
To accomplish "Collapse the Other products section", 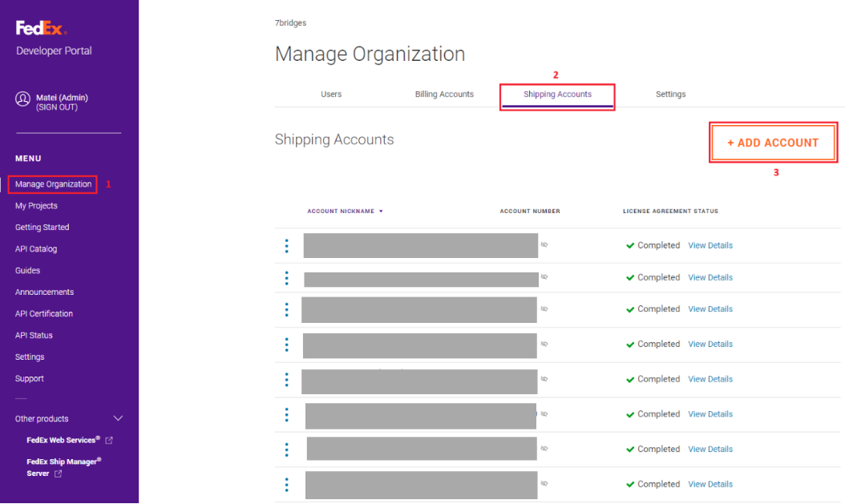I will (x=118, y=418).
